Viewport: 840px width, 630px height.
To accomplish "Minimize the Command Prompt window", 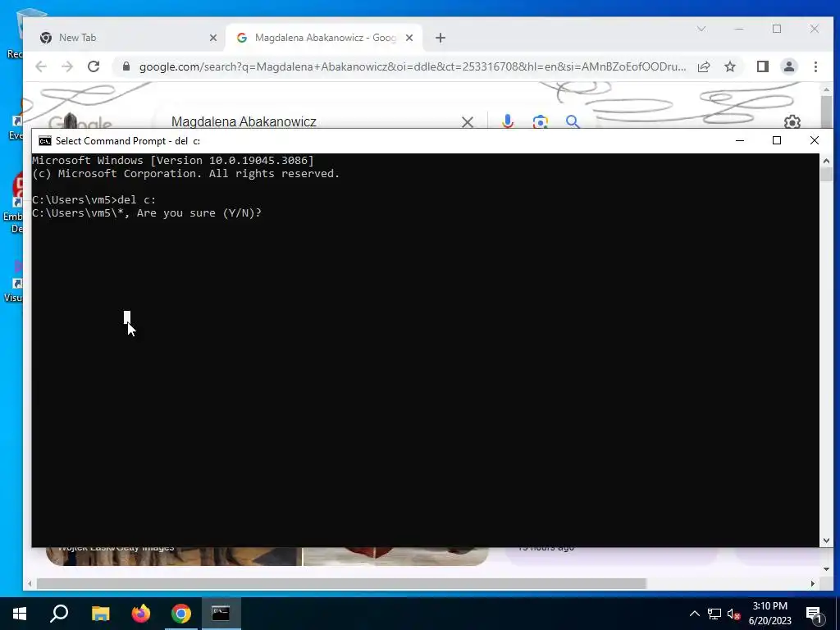I will 740,140.
